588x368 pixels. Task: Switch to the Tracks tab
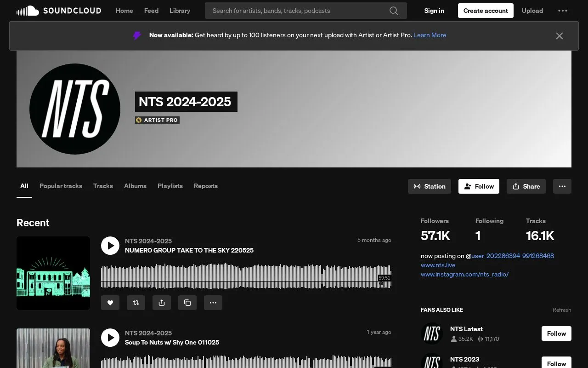pyautogui.click(x=103, y=186)
